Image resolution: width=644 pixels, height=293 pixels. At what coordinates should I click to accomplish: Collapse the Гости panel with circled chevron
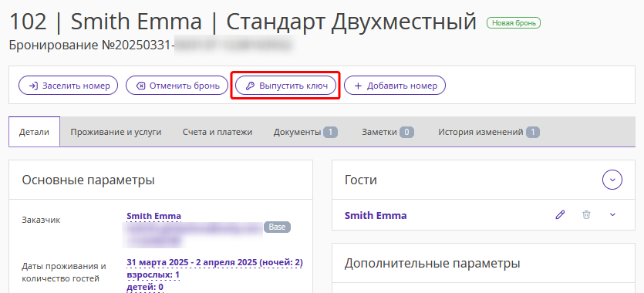[x=612, y=180]
